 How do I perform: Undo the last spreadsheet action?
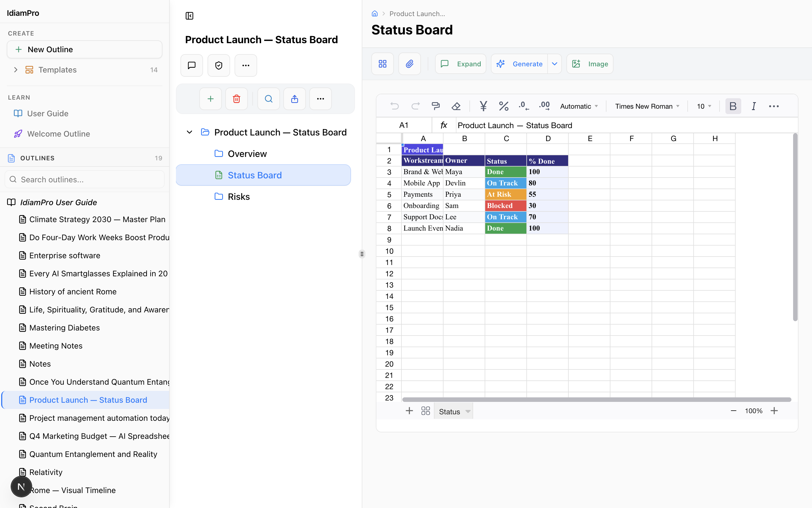pos(395,106)
